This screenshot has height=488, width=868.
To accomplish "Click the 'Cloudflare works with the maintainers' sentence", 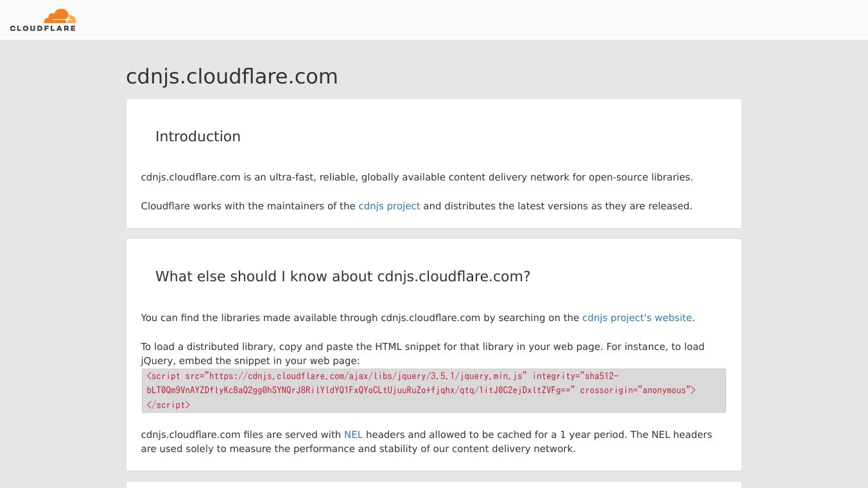I will coord(249,206).
